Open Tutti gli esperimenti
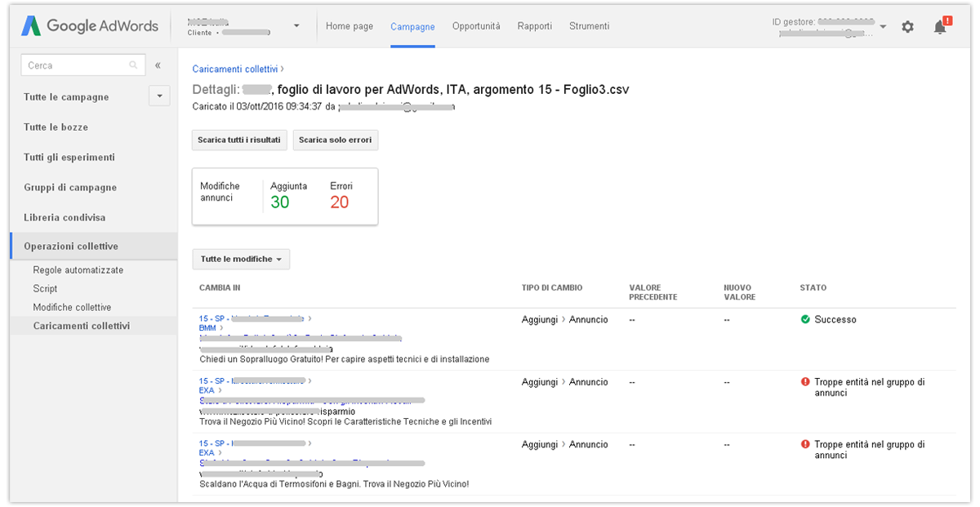Image resolution: width=980 pixels, height=507 pixels. [69, 158]
